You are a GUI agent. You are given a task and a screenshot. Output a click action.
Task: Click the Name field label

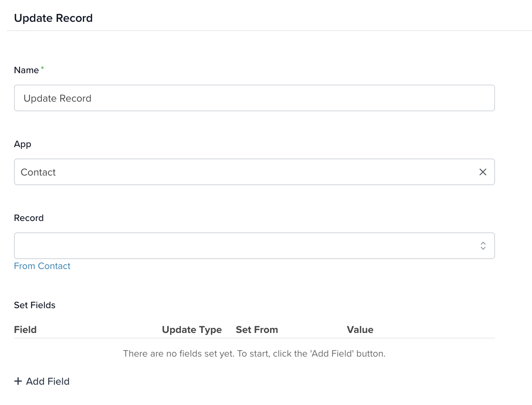pos(26,70)
